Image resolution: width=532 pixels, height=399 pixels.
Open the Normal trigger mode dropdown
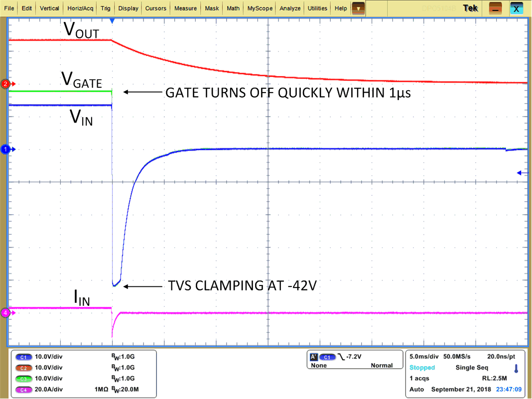coord(381,365)
